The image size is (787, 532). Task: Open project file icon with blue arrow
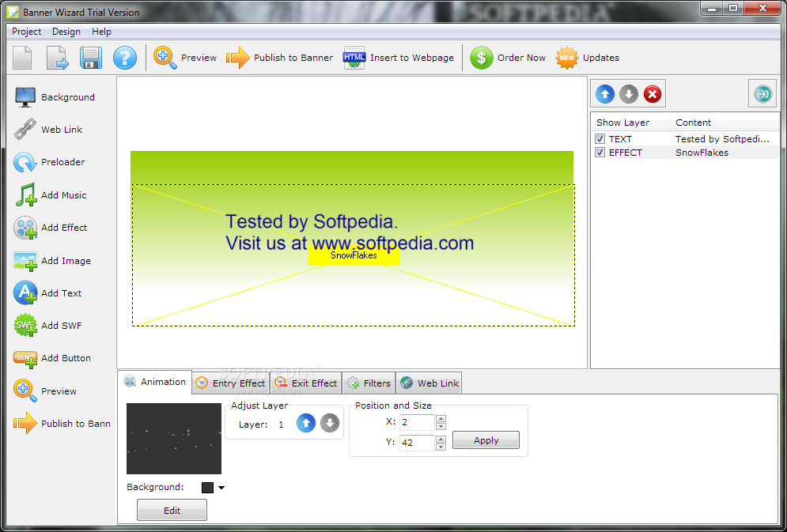coord(57,58)
